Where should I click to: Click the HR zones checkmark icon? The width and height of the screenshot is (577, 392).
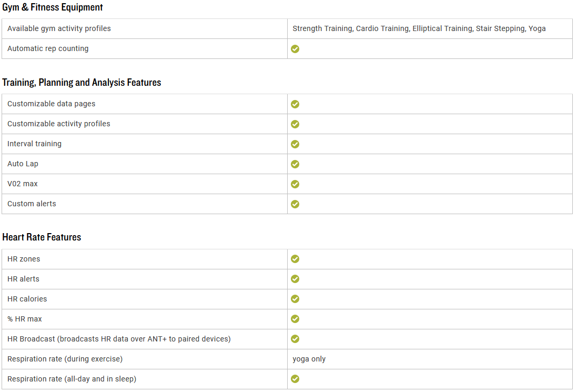(x=295, y=259)
